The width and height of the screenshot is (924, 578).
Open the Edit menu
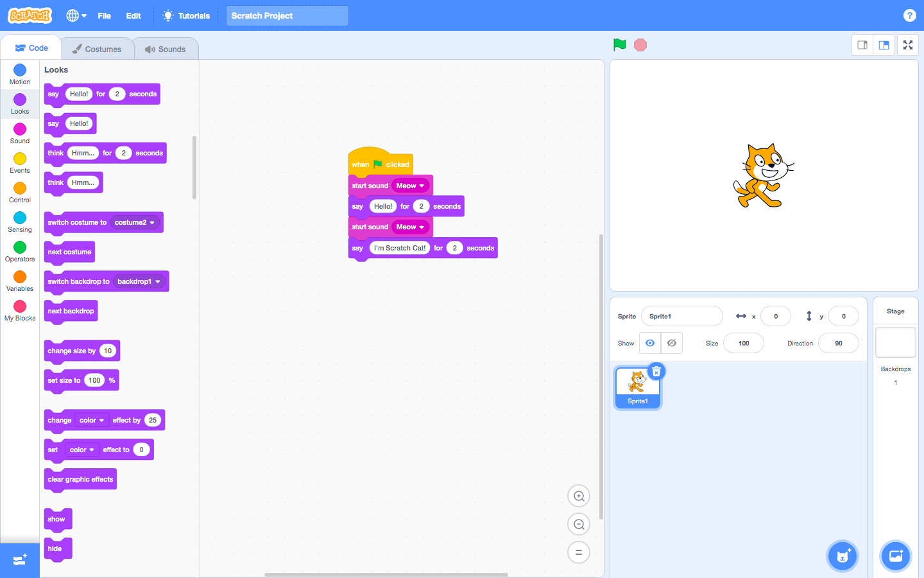(133, 15)
